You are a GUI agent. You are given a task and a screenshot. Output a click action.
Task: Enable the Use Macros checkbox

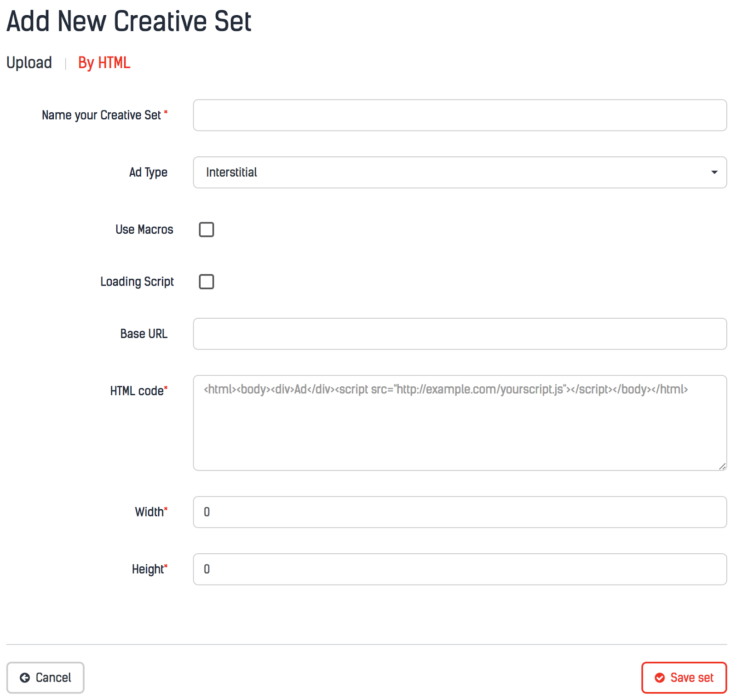(x=207, y=230)
